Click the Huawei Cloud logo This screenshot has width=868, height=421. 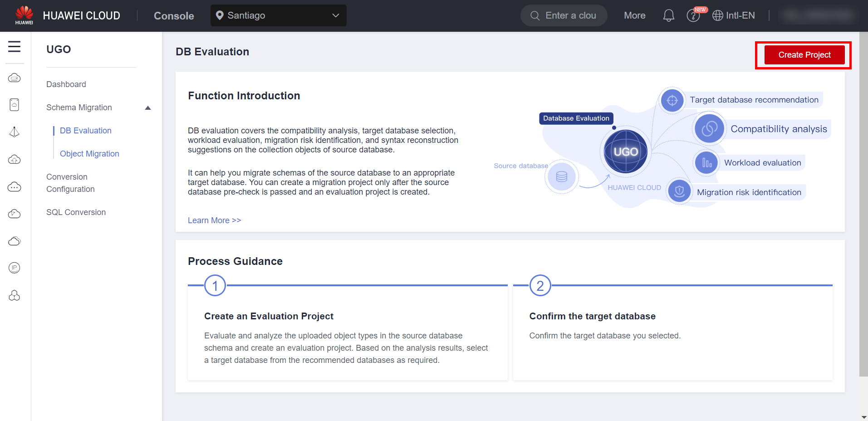click(24, 15)
